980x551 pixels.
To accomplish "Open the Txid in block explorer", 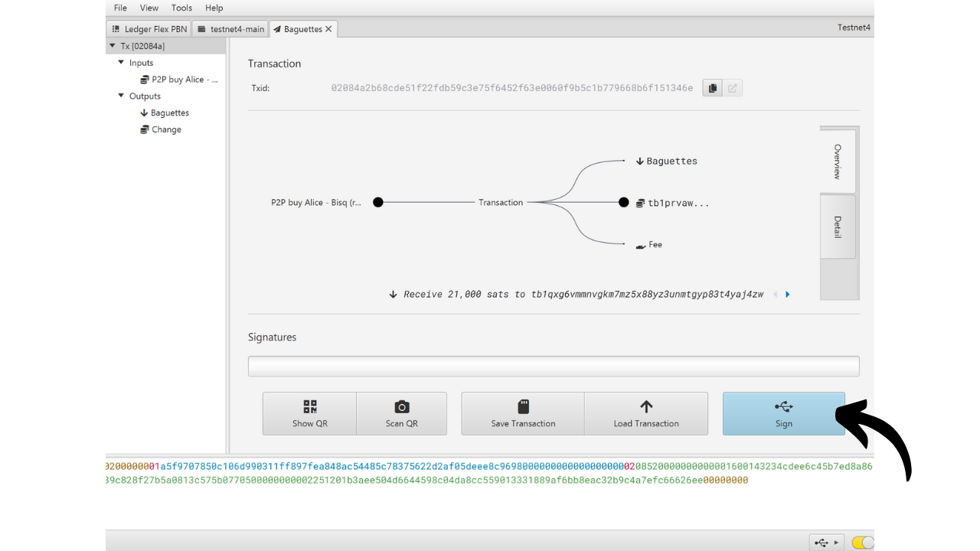I will [732, 88].
